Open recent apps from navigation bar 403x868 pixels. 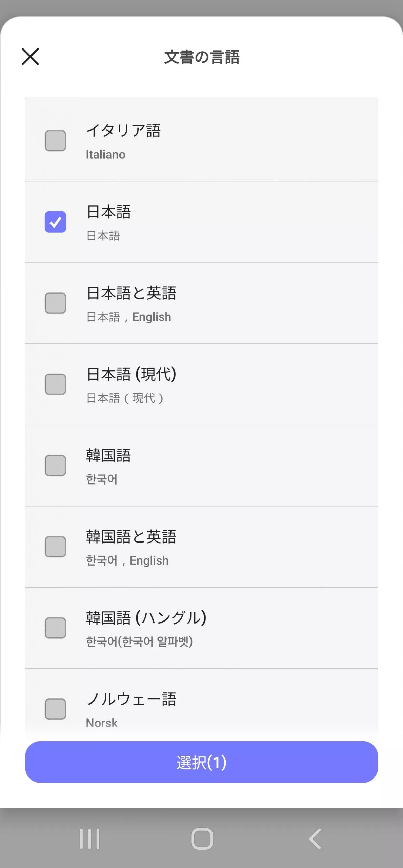(89, 839)
